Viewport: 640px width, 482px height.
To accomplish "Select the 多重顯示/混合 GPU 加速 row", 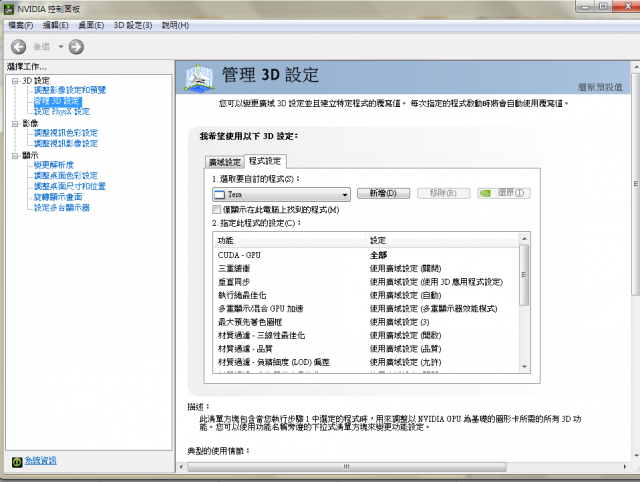I will click(366, 309).
